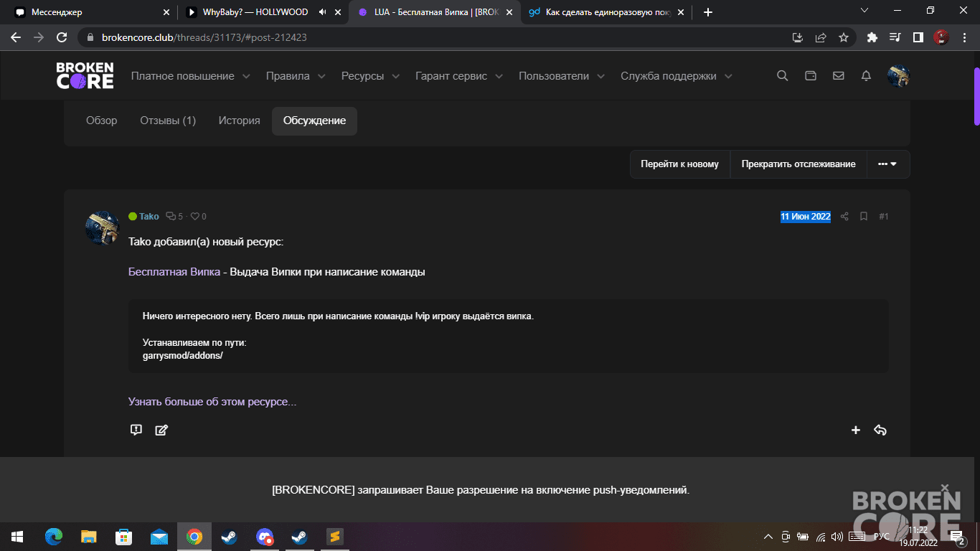Bookmark post #1 with the bookmark icon

coord(864,217)
